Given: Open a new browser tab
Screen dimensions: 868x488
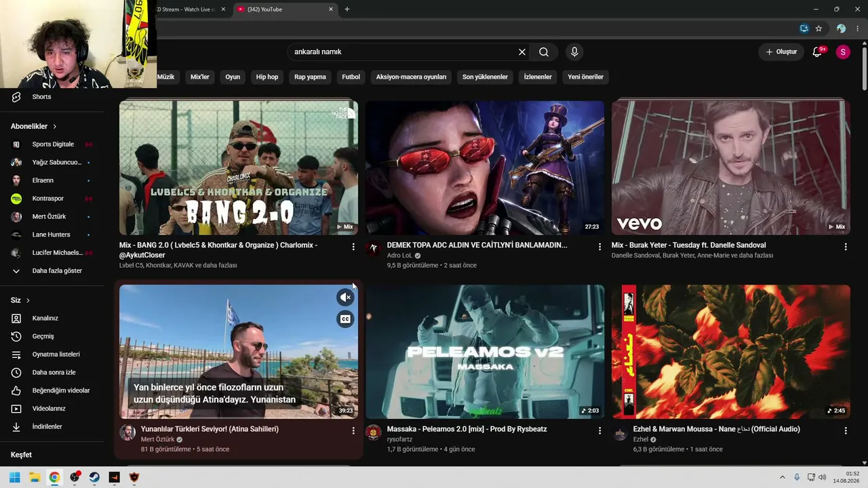Looking at the screenshot, I should 347,9.
